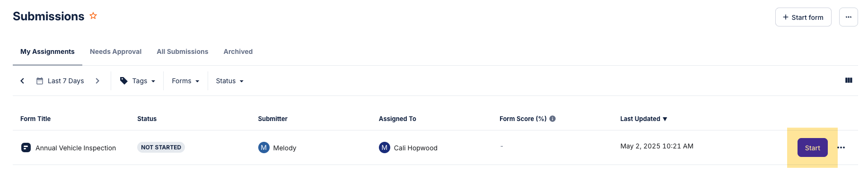868x182 pixels.
Task: Click Cali Hopwood's avatar icon
Action: coord(385,147)
